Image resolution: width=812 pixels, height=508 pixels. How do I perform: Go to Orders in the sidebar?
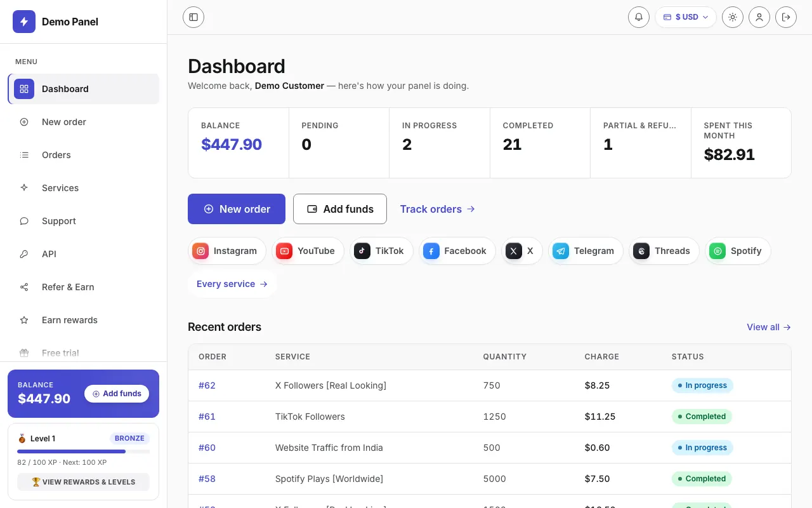coord(84,155)
